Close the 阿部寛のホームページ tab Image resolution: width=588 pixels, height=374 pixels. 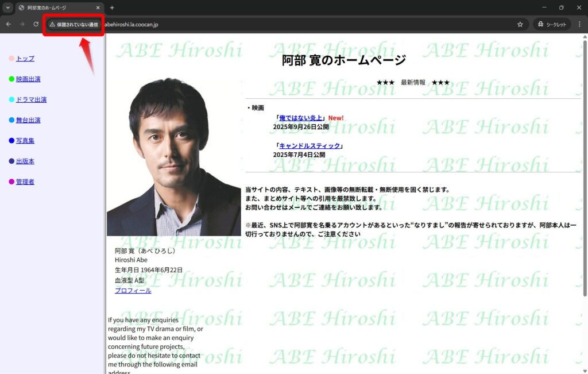98,7
